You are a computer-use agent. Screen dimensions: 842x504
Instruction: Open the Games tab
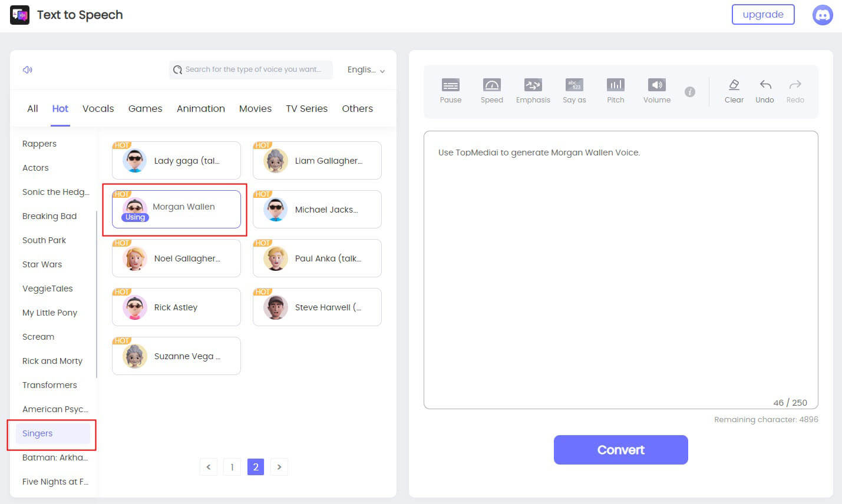click(145, 108)
